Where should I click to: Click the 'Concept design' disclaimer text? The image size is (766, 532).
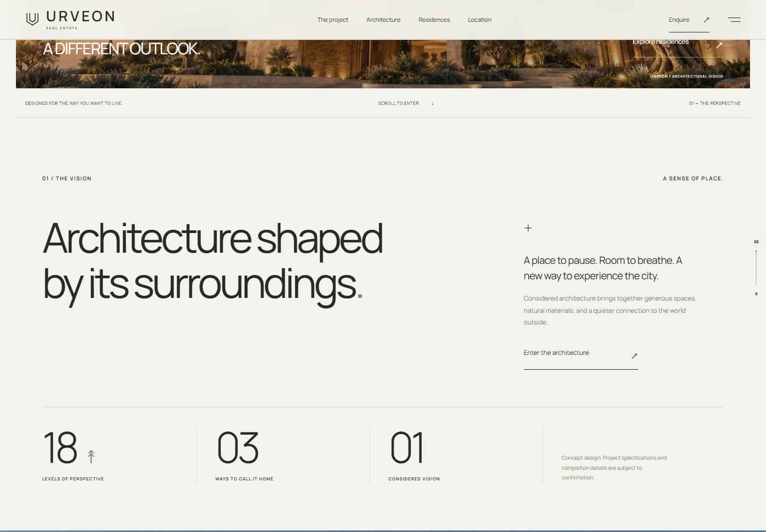(x=614, y=468)
